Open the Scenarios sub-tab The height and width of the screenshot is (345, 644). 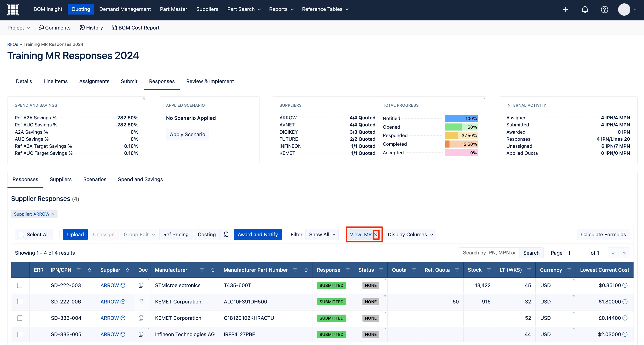(x=95, y=180)
